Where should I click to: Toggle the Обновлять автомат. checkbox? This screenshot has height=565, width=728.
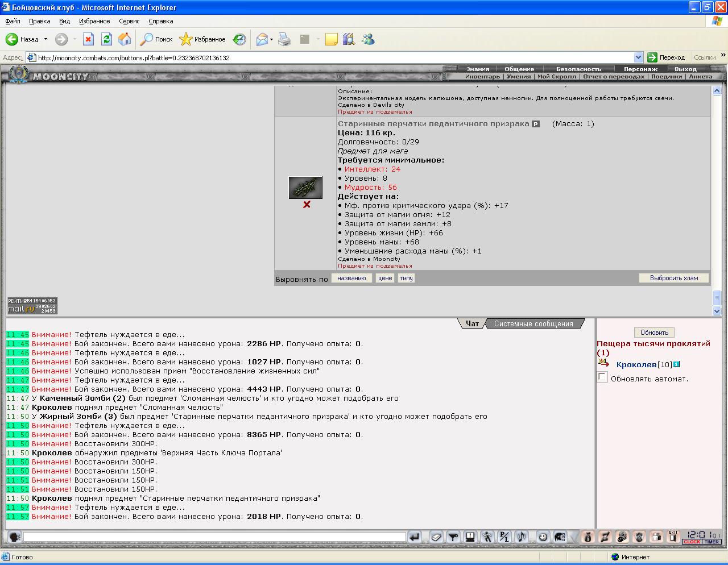click(x=602, y=377)
